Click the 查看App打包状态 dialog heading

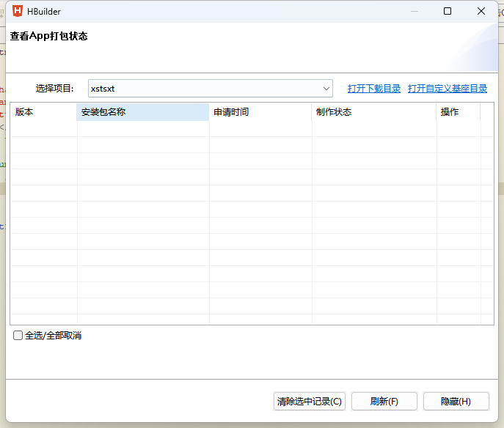click(x=49, y=36)
